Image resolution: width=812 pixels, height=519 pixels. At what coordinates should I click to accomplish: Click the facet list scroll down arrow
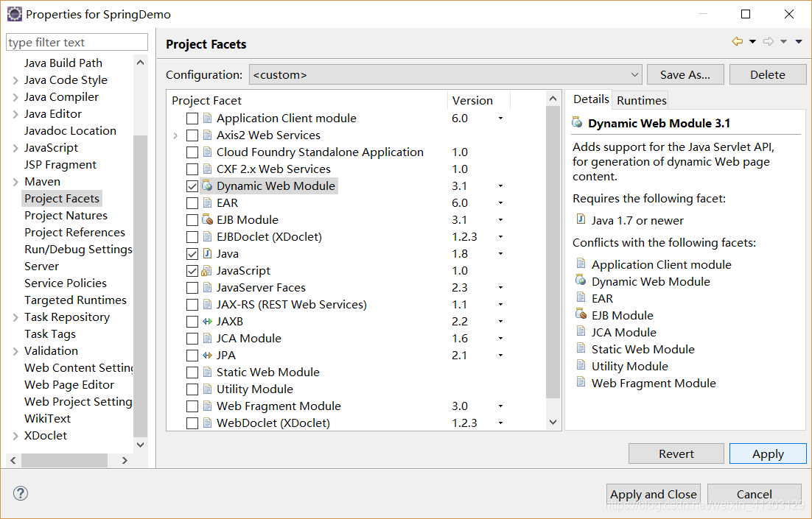(x=553, y=423)
